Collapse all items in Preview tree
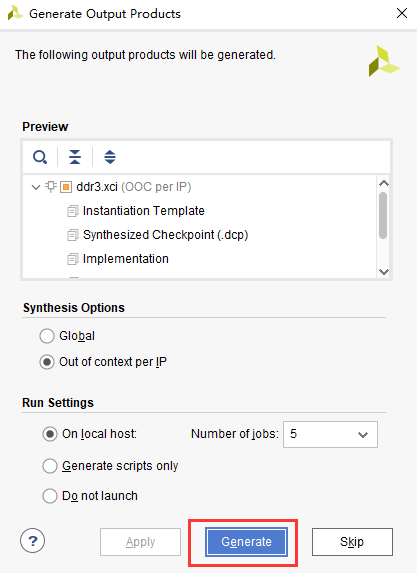 [x=75, y=157]
